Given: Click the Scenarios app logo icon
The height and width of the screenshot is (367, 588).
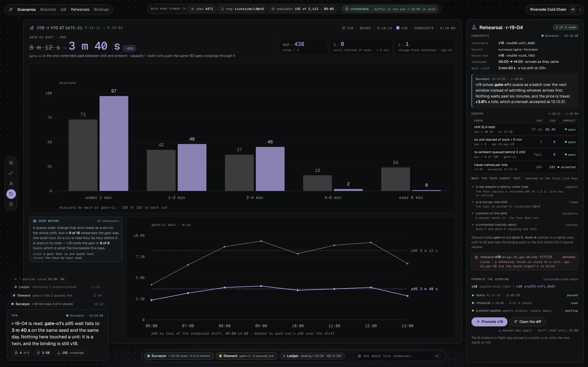Looking at the screenshot, I should tap(11, 9).
